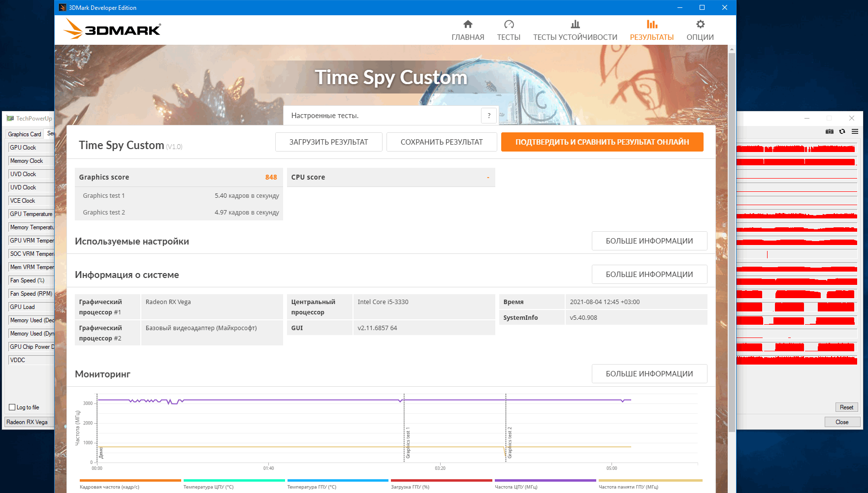Open the question mark help button
Viewport: 868px width, 493px height.
point(489,116)
